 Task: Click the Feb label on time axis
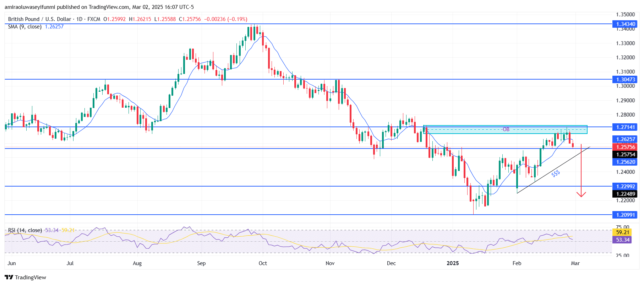click(x=517, y=263)
